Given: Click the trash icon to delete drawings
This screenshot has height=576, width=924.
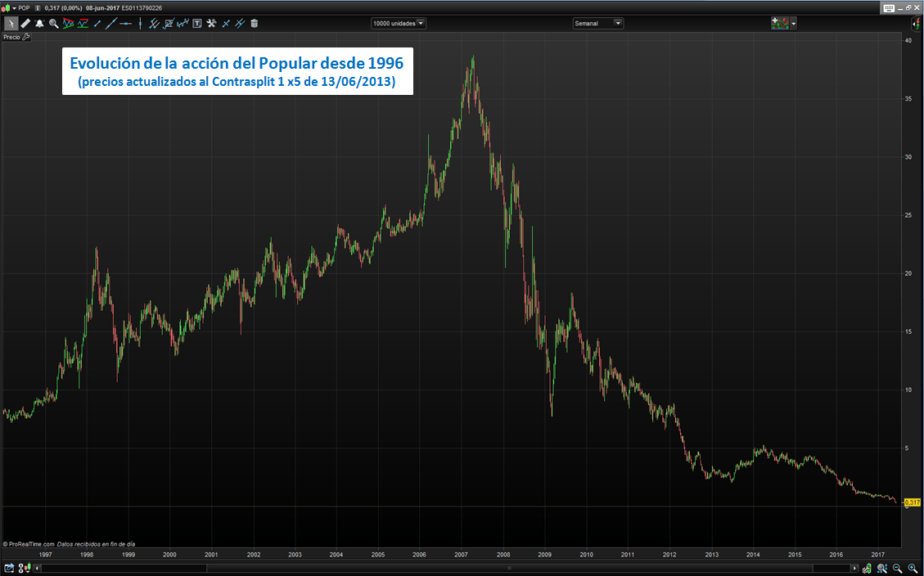Looking at the screenshot, I should [255, 24].
